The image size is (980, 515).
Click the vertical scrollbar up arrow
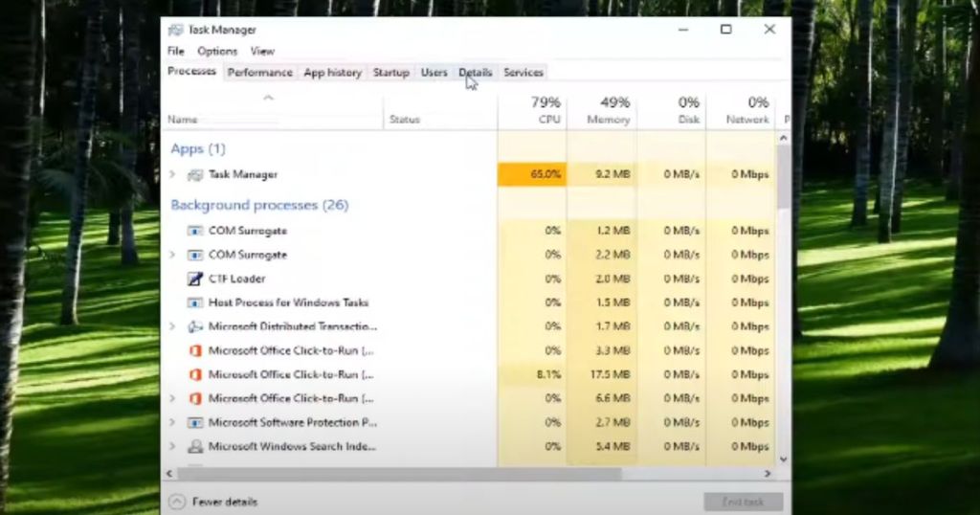784,138
